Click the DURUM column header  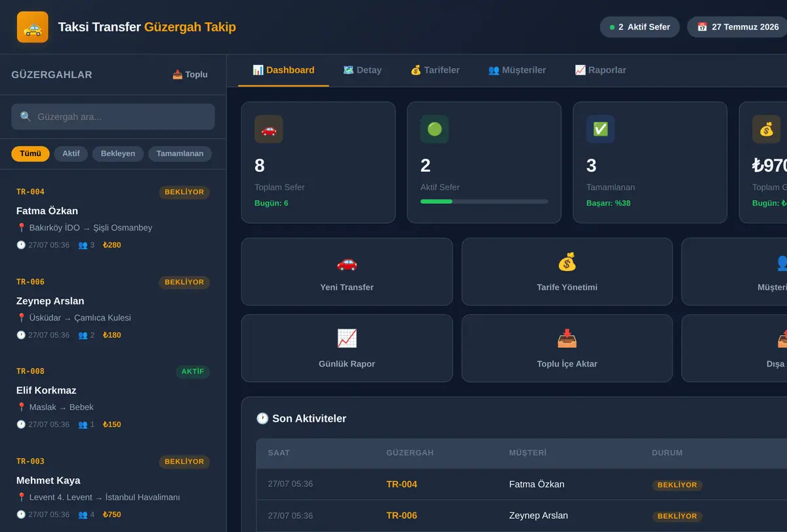coord(667,453)
